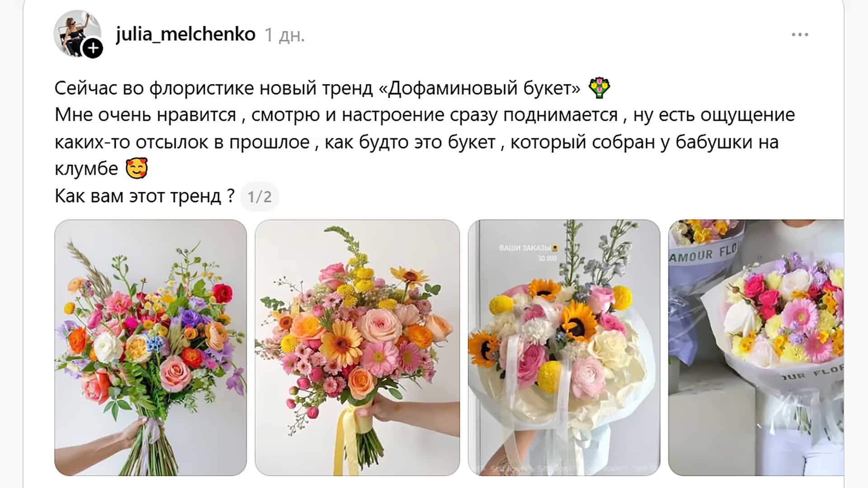Open the post via the 1 дн. timestamp

click(x=284, y=35)
